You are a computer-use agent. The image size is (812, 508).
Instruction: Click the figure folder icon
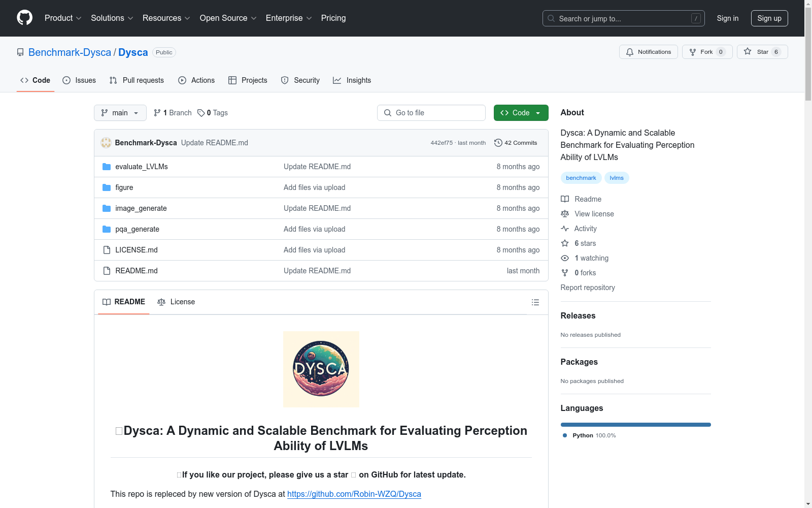coord(107,187)
